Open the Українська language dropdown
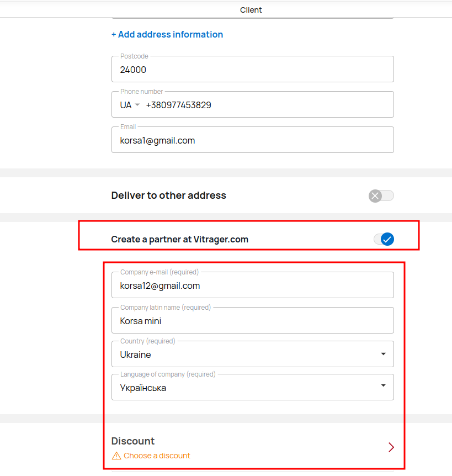The image size is (452, 476). (253, 387)
